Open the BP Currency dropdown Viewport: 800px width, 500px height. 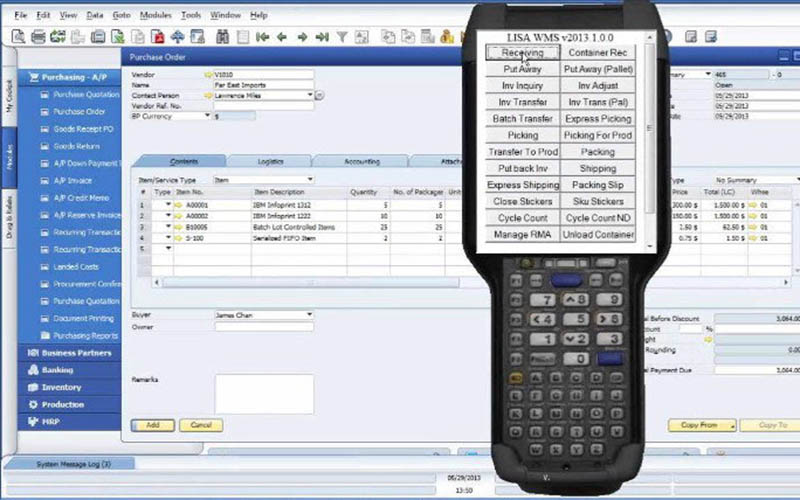point(207,116)
